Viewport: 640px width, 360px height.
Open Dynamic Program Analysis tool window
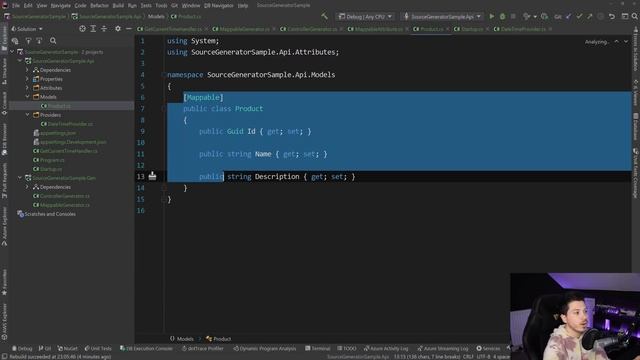(x=264, y=349)
